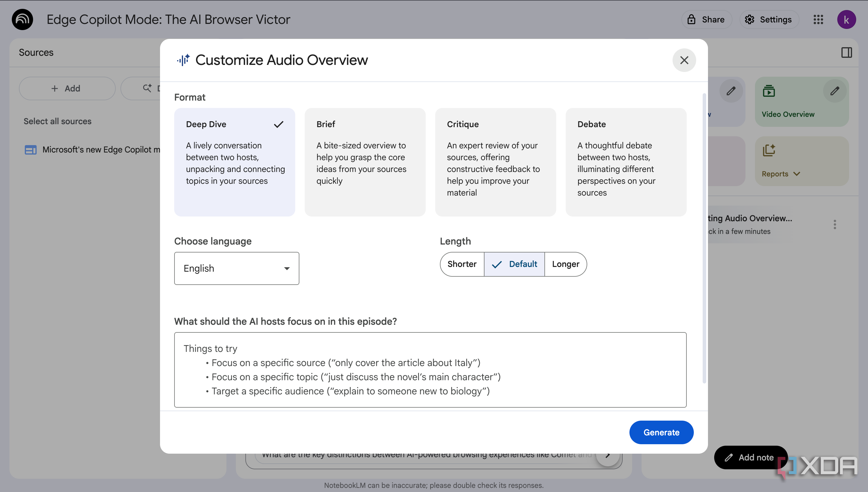Open the English language dropdown
The height and width of the screenshot is (492, 868).
[236, 268]
